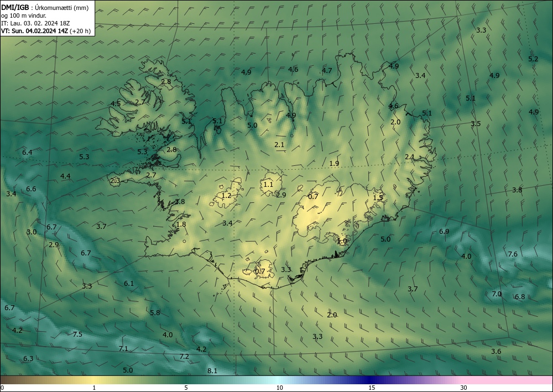Select the 1.1 value on Hofsjökull glacier
553x392 pixels.
(x=268, y=184)
